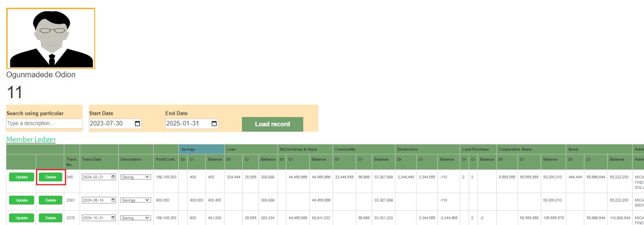Viewport: 644px width, 225px height.
Task: Open calendar icon for transaction 2381 date
Action: click(x=113, y=200)
